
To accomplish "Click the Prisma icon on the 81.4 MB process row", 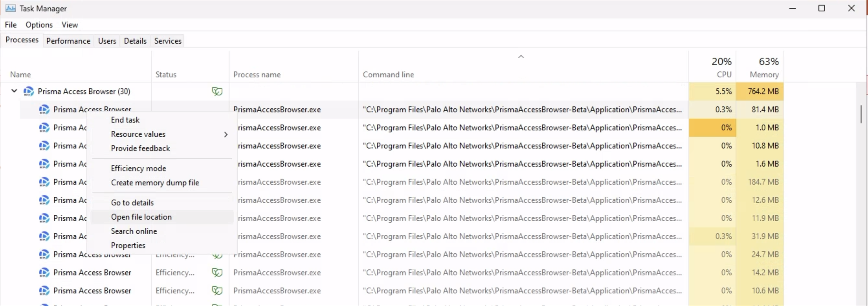I will click(44, 109).
